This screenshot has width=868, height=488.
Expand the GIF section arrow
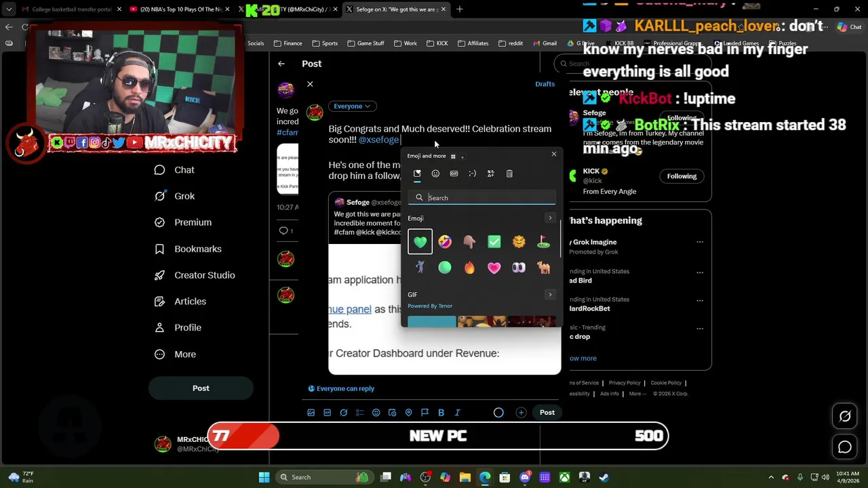click(550, 295)
